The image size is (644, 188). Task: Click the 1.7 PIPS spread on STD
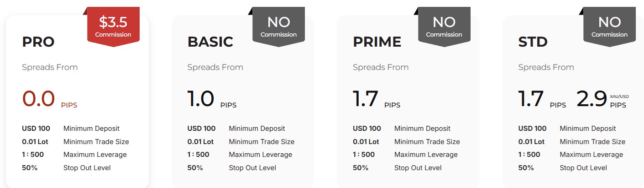click(542, 99)
